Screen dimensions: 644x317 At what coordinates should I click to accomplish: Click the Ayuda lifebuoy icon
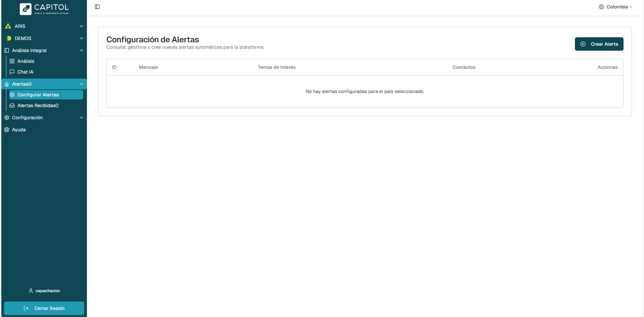[7, 130]
